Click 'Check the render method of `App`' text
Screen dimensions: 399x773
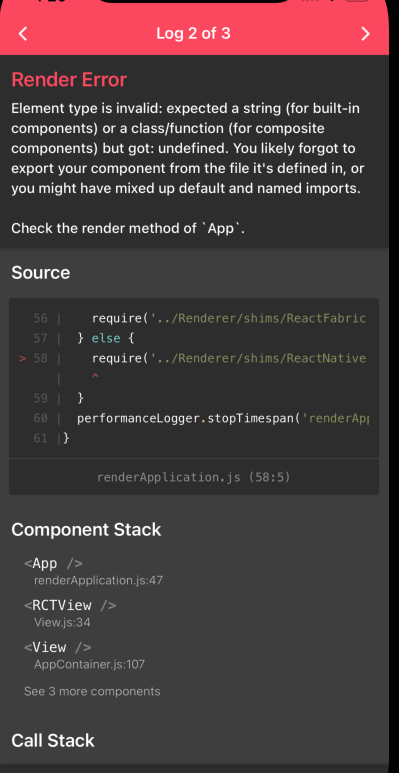click(x=128, y=229)
